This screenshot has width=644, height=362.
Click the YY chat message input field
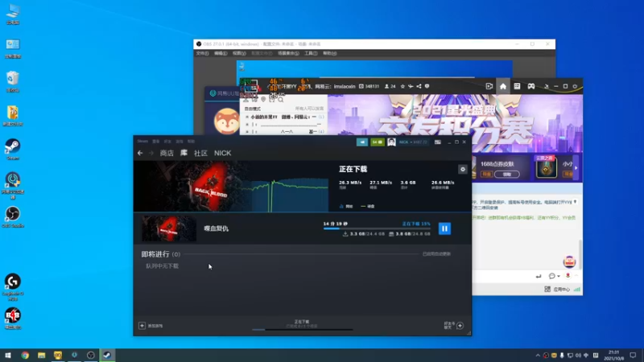tap(503, 276)
